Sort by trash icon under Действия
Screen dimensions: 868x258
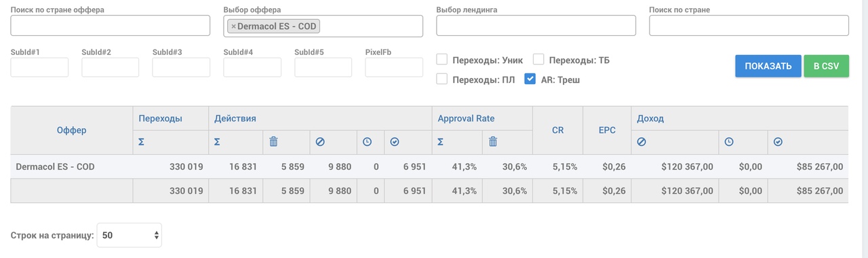[273, 142]
